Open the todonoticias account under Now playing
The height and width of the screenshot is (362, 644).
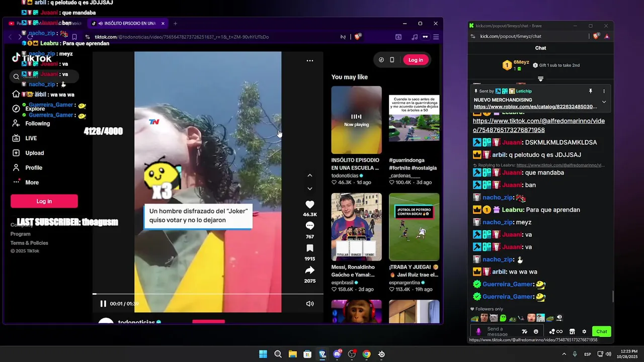tap(345, 175)
